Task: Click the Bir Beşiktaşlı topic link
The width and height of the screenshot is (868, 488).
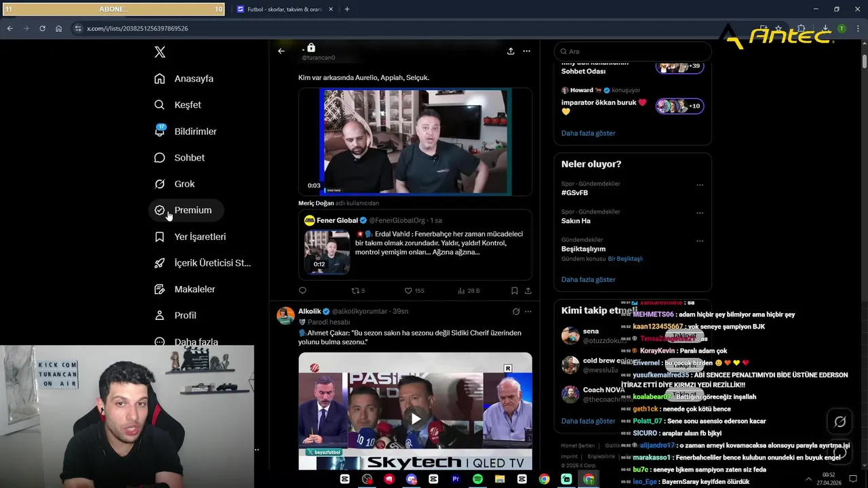Action: [625, 259]
